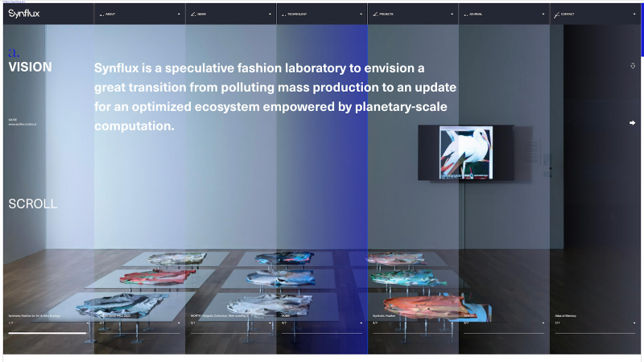The height and width of the screenshot is (362, 644).
Task: Select slide 1/7 Synthetic Feather title
Action: click(35, 315)
